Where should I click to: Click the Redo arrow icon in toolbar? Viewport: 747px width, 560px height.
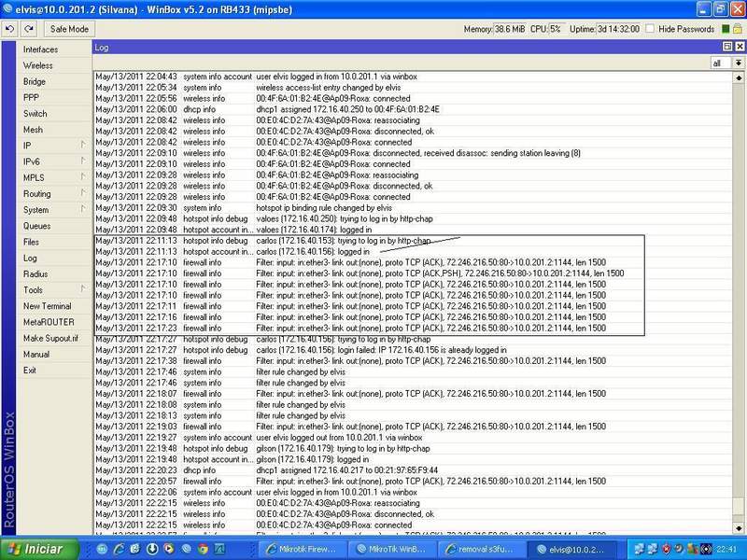tap(29, 29)
